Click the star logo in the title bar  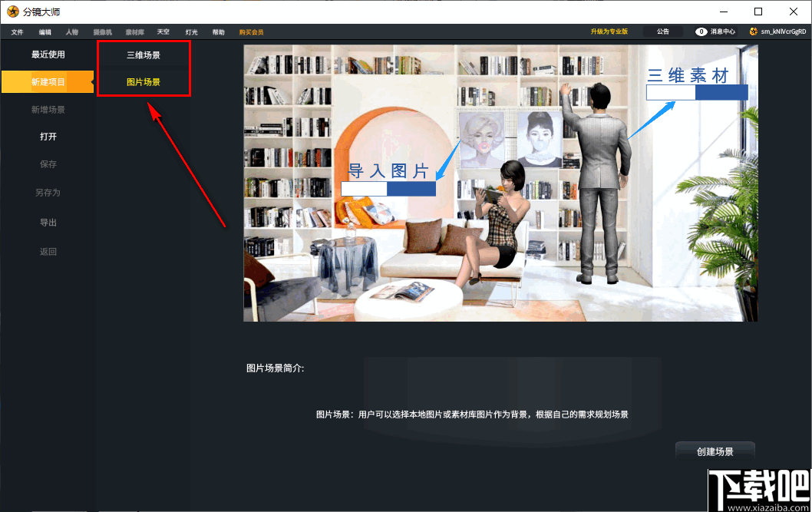pyautogui.click(x=14, y=11)
